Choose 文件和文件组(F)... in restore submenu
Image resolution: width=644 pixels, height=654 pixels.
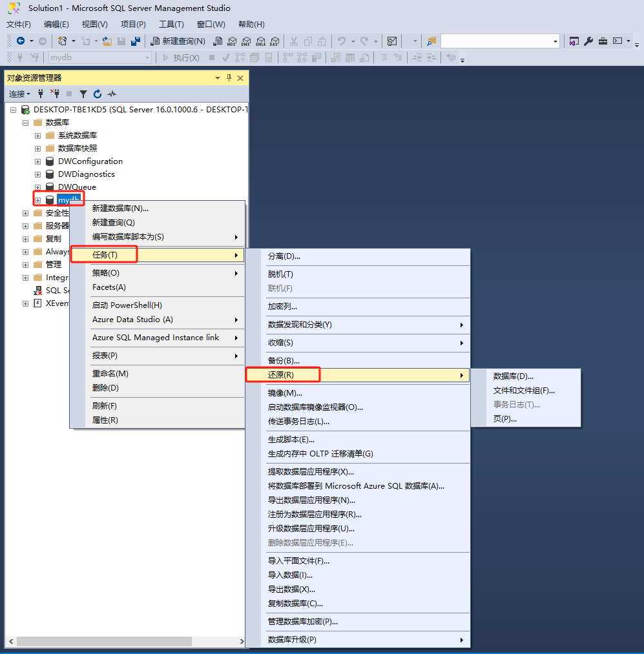(526, 391)
